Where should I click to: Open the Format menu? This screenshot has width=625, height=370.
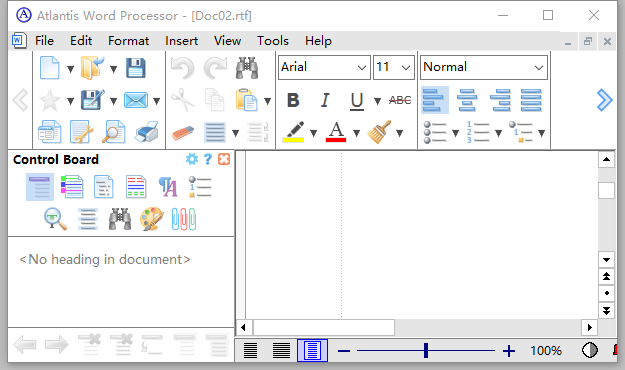[128, 41]
